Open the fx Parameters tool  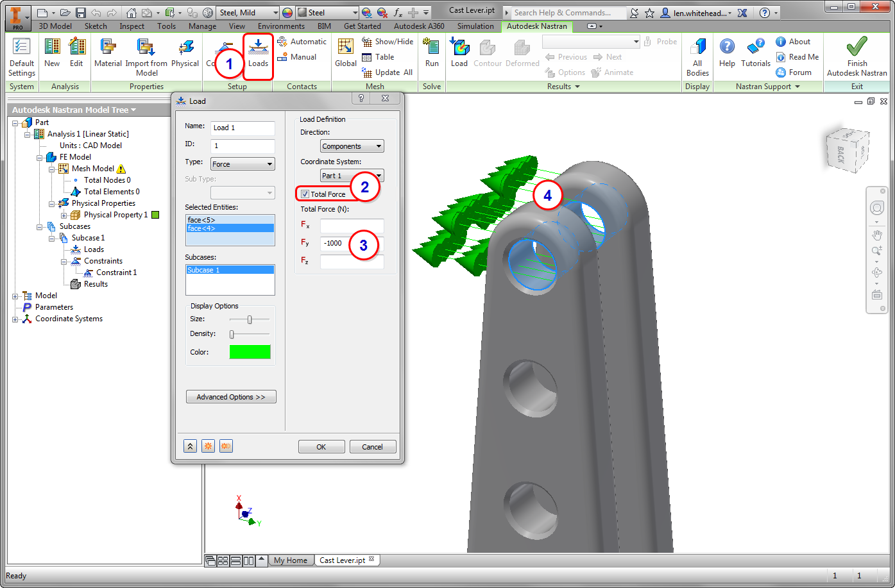[x=398, y=13]
